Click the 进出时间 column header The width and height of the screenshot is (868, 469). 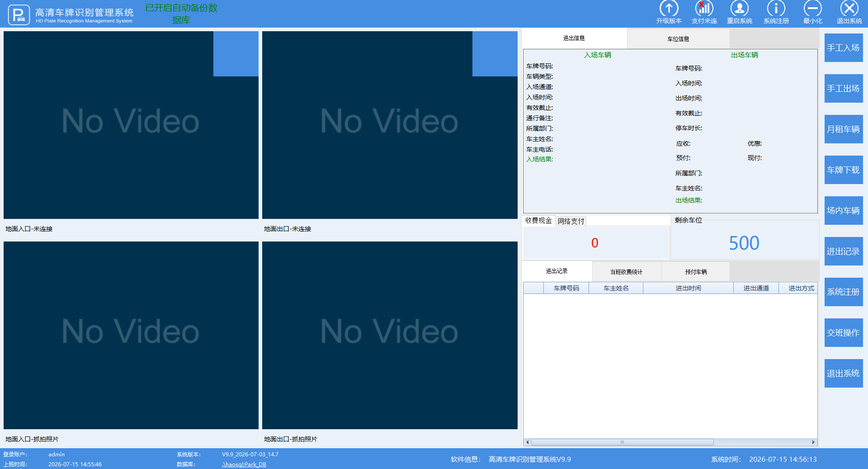pyautogui.click(x=689, y=288)
